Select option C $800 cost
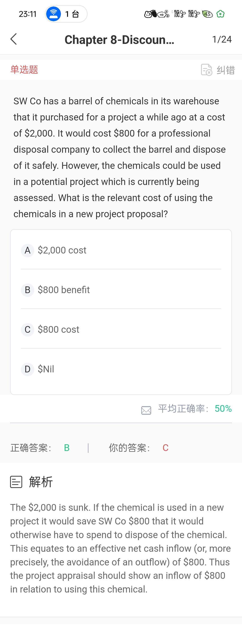This screenshot has width=242, height=644. [x=121, y=329]
